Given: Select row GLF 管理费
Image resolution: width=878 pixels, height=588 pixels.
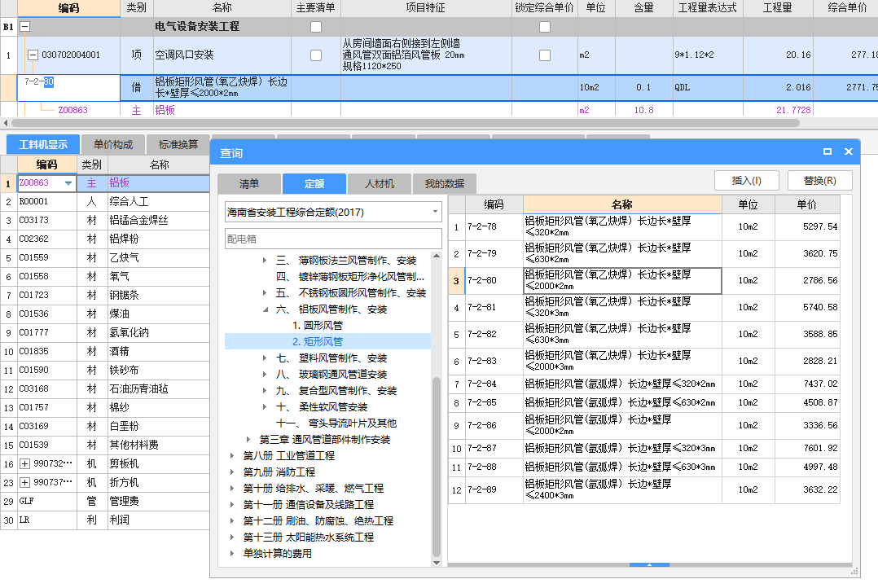Looking at the screenshot, I should click(x=105, y=501).
